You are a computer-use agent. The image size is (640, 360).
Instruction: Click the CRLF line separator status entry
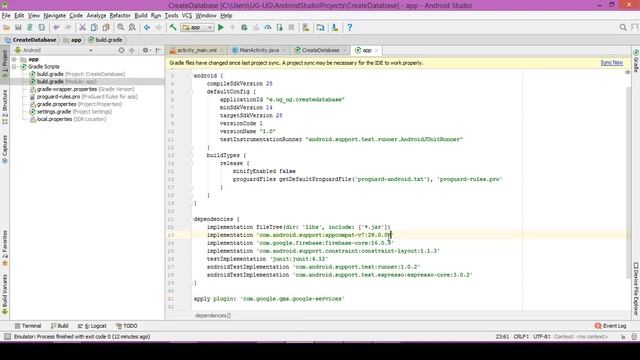click(x=521, y=337)
